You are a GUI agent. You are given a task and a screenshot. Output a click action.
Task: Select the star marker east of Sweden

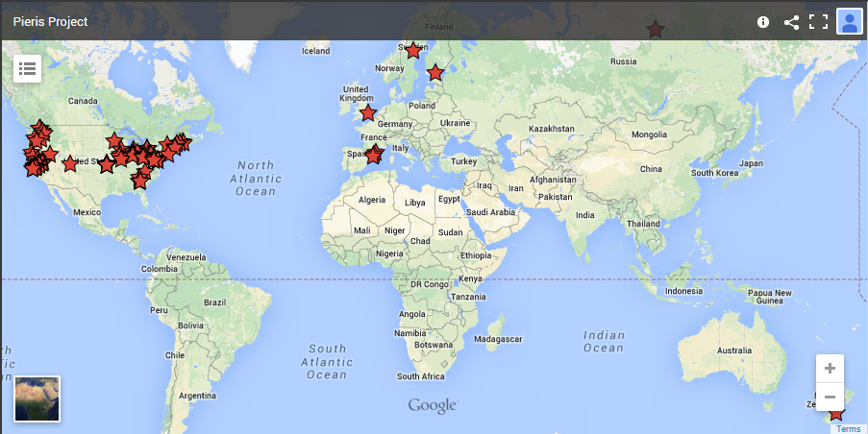coord(435,72)
